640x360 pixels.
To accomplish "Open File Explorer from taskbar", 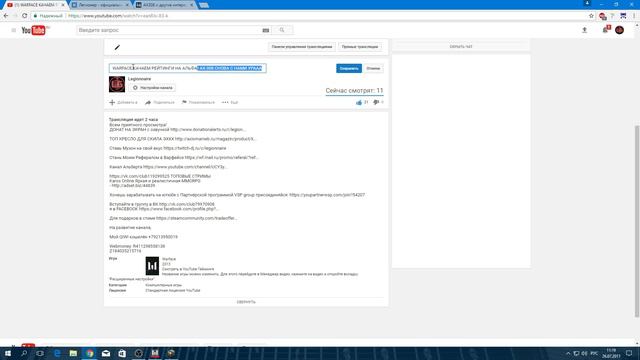I will point(73,353).
